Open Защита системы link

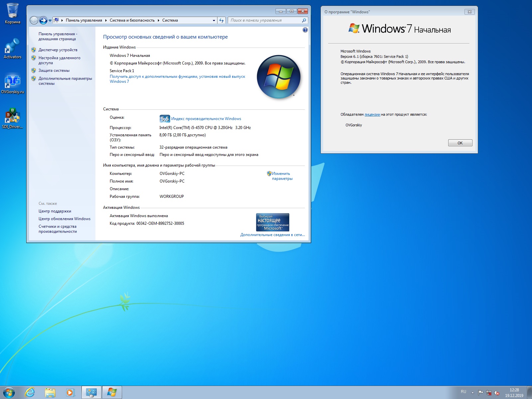point(54,70)
